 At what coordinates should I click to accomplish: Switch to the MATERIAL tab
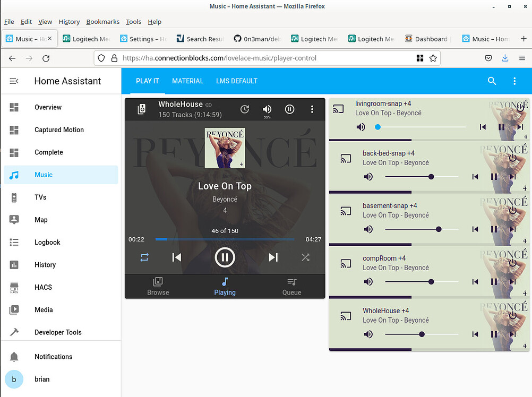click(x=187, y=81)
